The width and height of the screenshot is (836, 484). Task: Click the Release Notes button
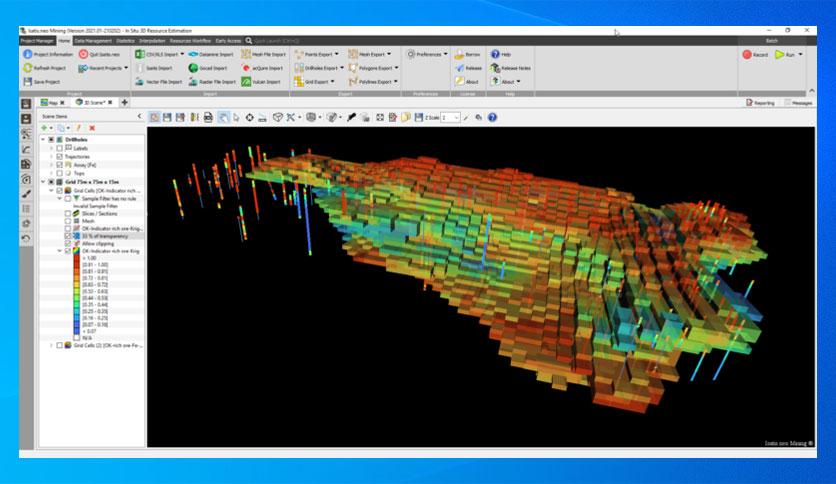(x=510, y=68)
